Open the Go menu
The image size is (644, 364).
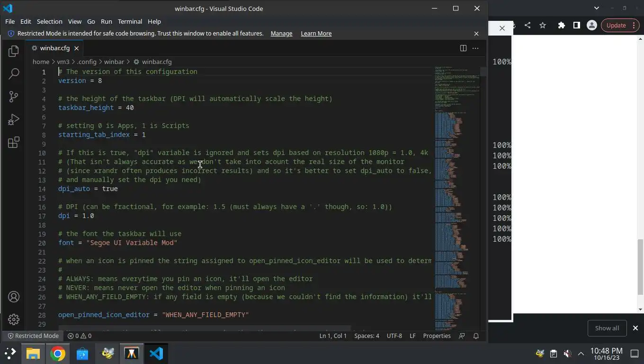tap(91, 21)
